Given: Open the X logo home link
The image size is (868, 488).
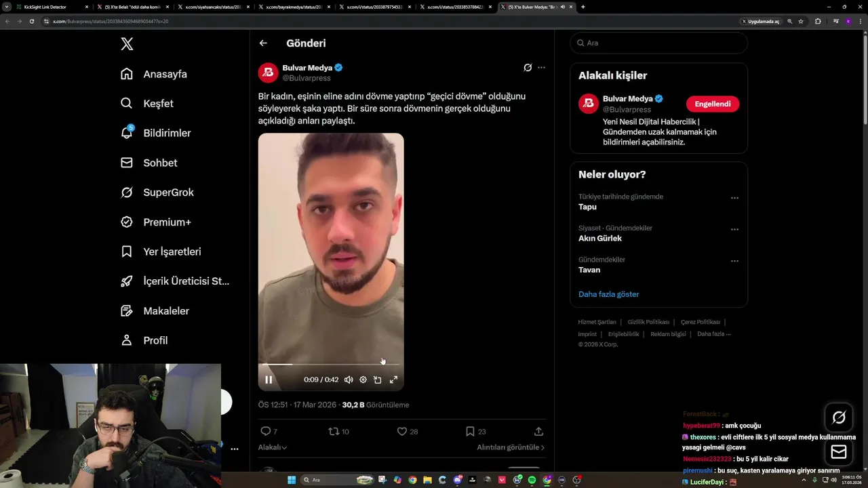Looking at the screenshot, I should click(127, 44).
